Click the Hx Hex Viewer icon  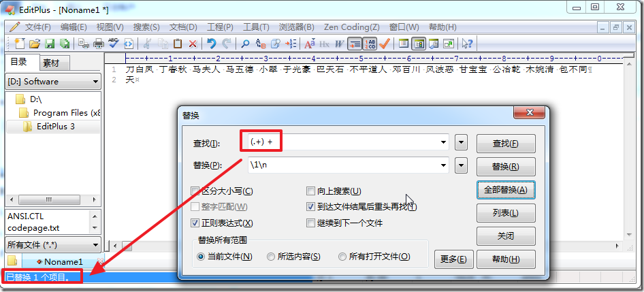pos(325,44)
